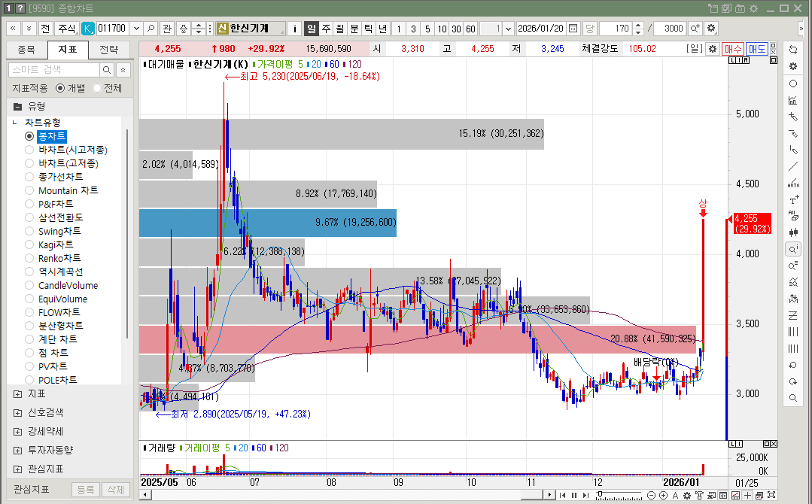
Task: Select the 틱 tick period button
Action: coord(368,29)
